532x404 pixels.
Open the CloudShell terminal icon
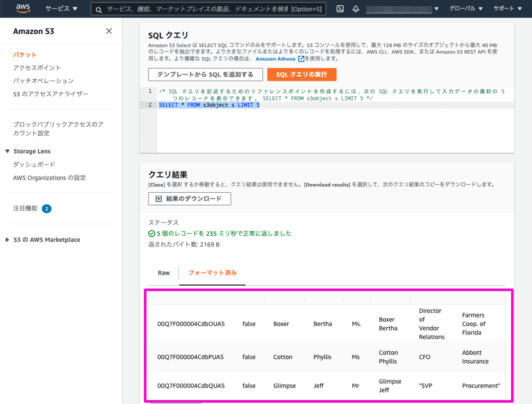click(340, 9)
